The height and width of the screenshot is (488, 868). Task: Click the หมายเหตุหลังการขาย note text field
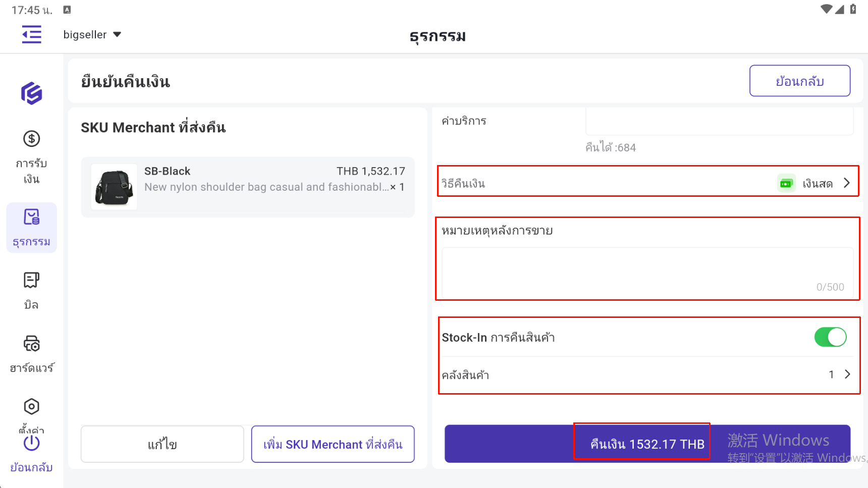(x=647, y=273)
